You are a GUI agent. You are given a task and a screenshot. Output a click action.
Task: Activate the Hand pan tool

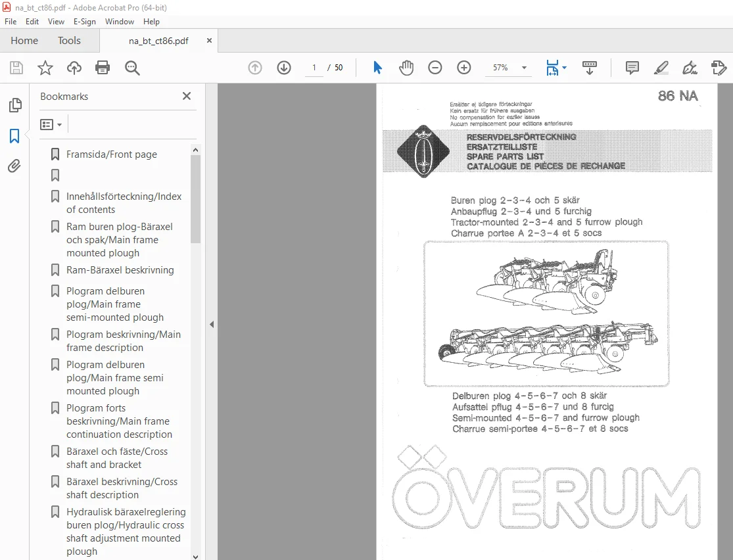pyautogui.click(x=406, y=68)
